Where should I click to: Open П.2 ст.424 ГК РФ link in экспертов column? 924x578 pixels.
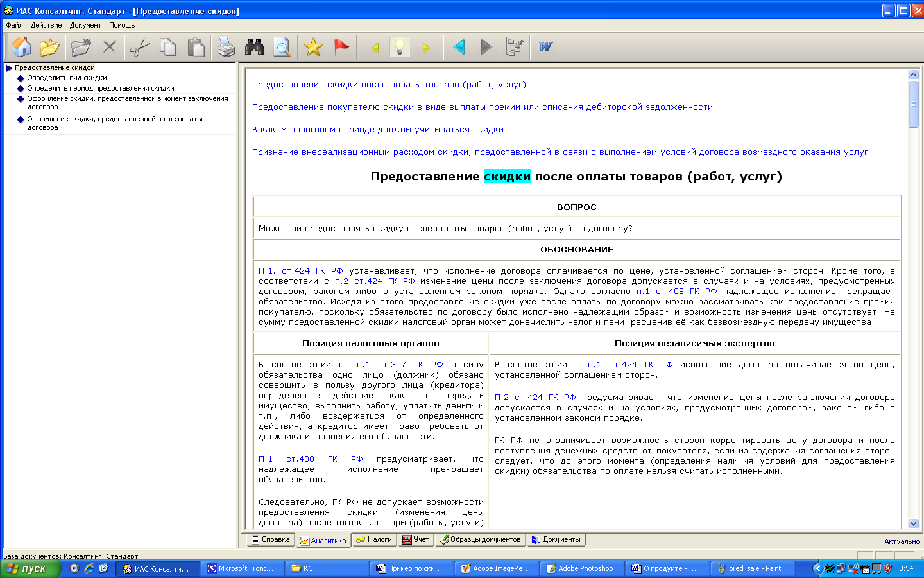[x=535, y=397]
